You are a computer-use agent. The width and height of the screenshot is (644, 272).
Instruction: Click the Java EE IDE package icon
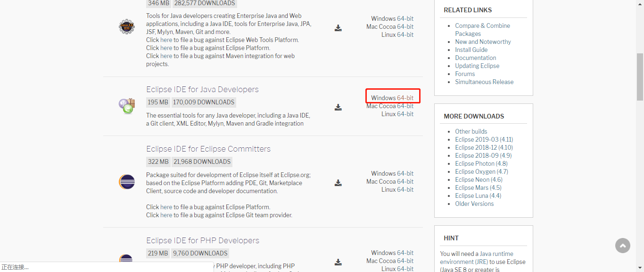click(x=126, y=27)
